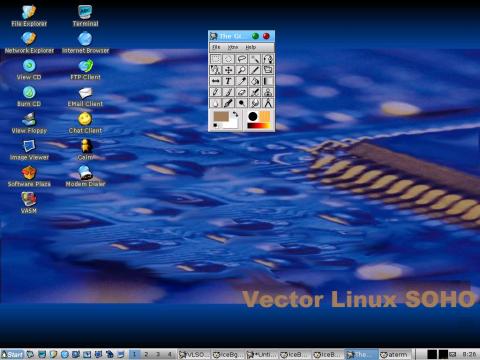This screenshot has height=360, width=480.
Task: Select the Bucket Fill tool
Action: pyautogui.click(x=255, y=81)
